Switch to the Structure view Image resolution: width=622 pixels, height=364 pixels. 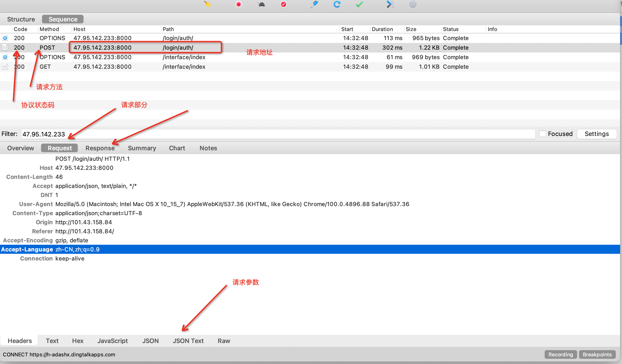[x=21, y=19]
